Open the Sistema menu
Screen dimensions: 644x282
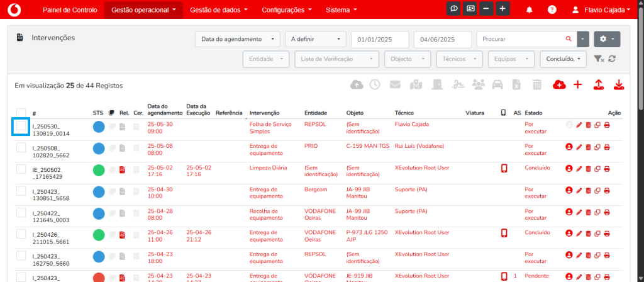click(x=341, y=10)
